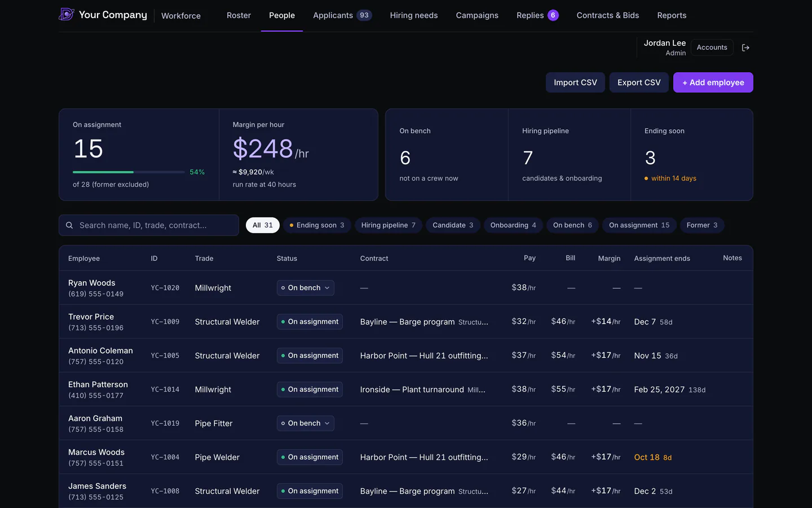Click the Margin column header
Viewport: 812px width, 508px height.
coord(609,259)
